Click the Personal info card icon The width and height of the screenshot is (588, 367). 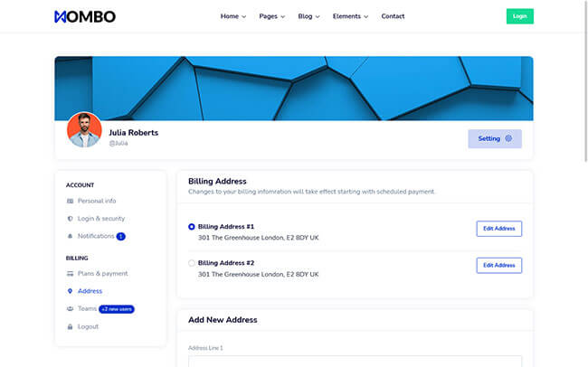click(x=71, y=201)
